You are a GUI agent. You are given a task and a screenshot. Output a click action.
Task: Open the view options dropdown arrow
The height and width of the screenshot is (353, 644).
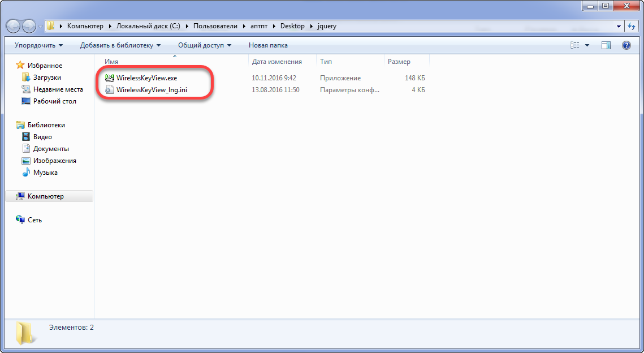[587, 45]
